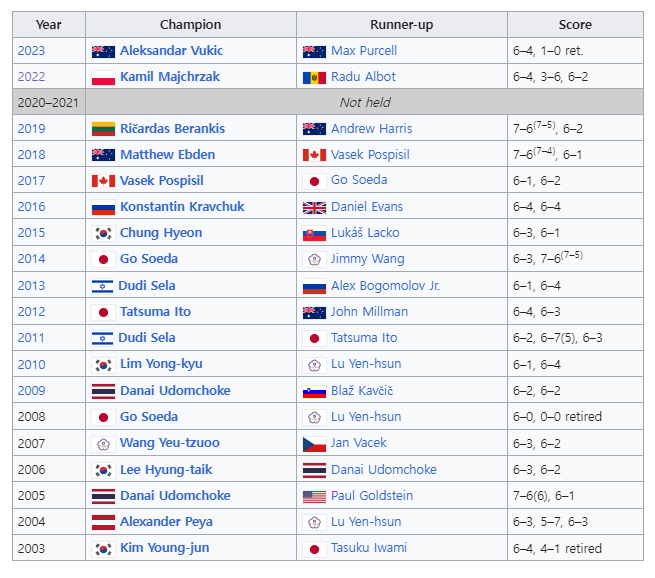The width and height of the screenshot is (655, 578).
Task: Click Australian flag beside Aleksandar Vukic
Action: [x=103, y=51]
